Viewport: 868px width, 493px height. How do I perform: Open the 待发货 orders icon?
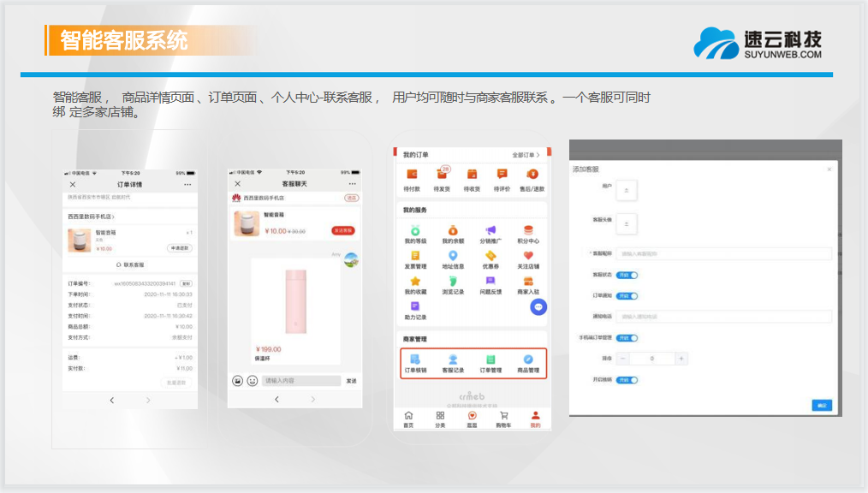tap(442, 176)
